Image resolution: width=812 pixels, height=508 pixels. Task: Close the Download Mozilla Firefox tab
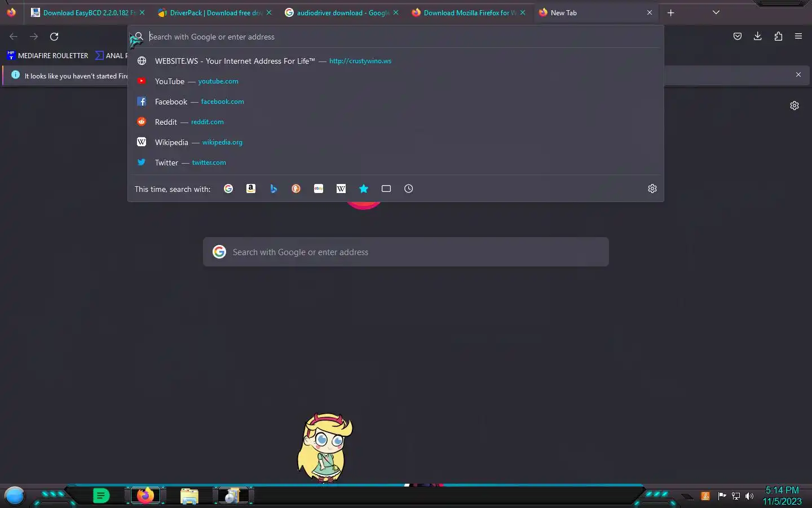(523, 12)
